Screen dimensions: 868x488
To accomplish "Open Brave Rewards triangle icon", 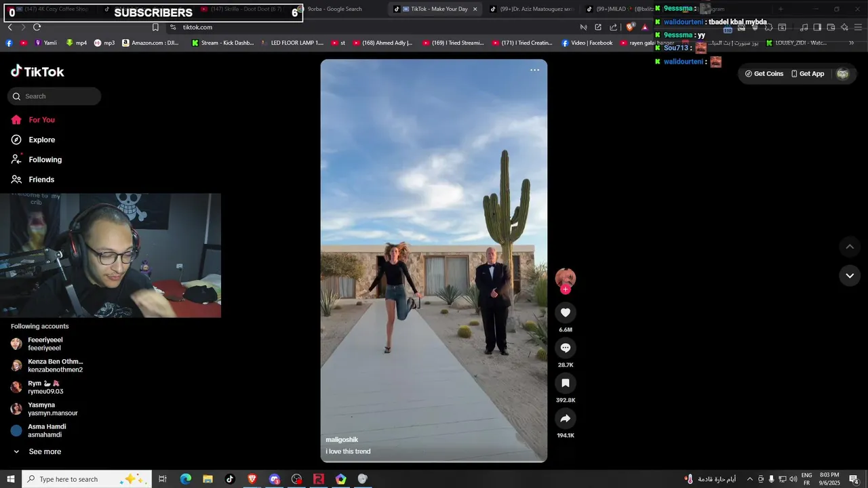I will [x=645, y=27].
